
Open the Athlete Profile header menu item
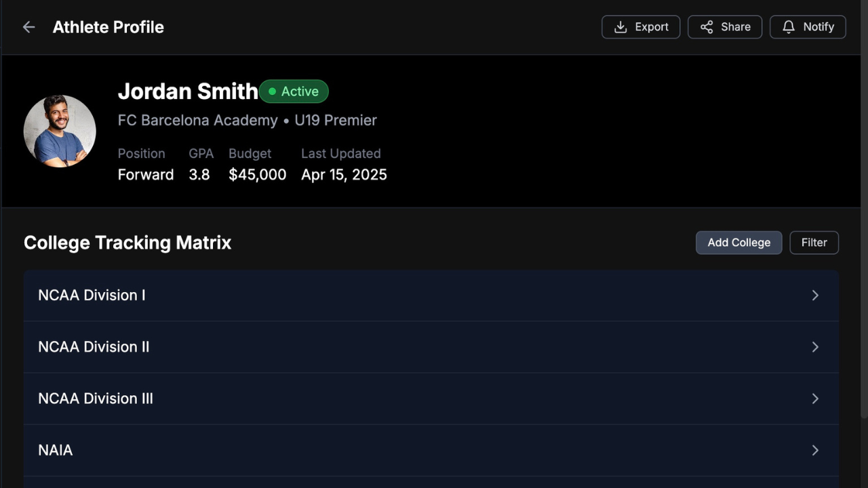pos(108,27)
